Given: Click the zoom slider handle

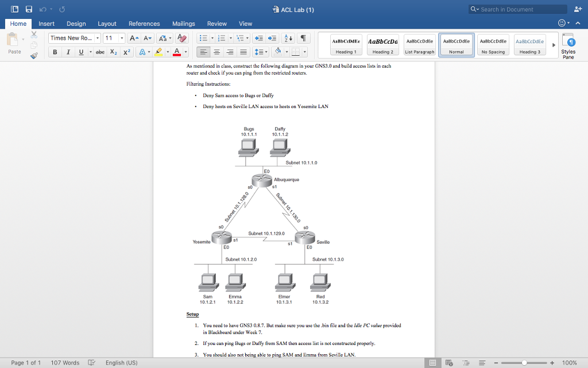Looking at the screenshot, I should pyautogui.click(x=524, y=363).
